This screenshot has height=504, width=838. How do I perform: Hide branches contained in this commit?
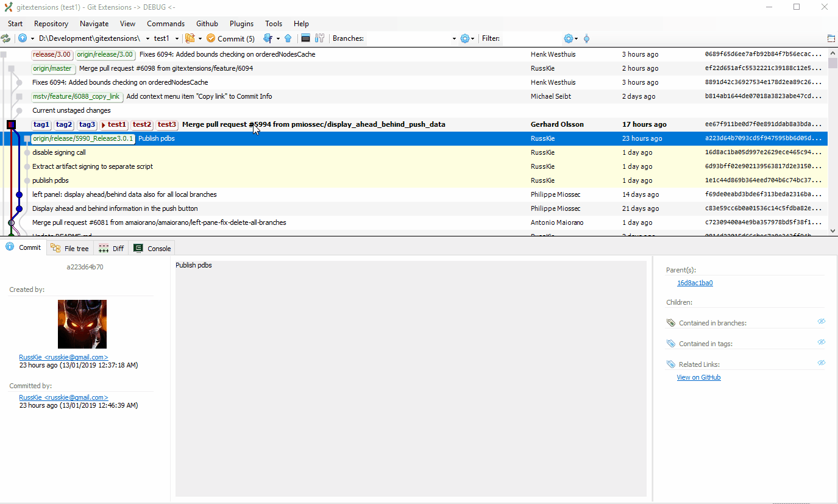(821, 321)
